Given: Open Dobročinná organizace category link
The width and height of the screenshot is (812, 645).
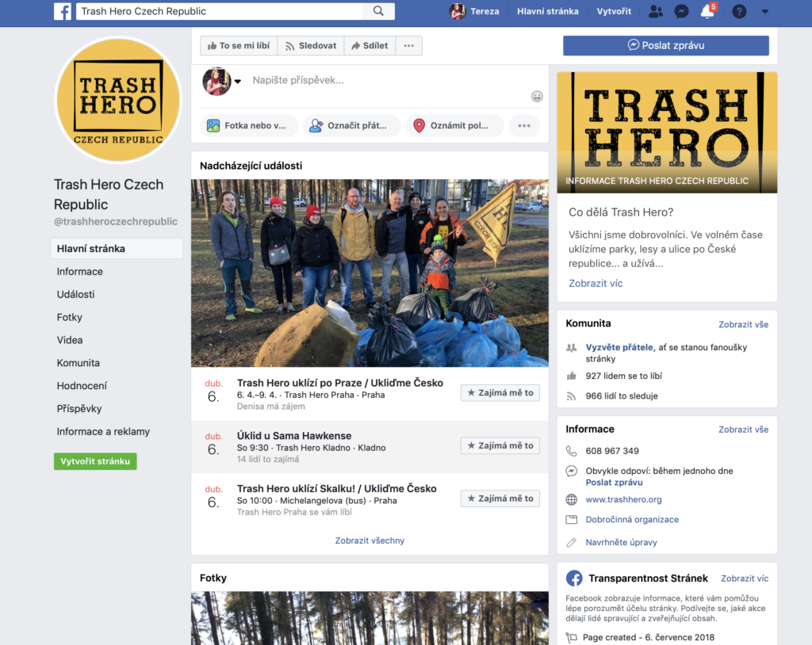Looking at the screenshot, I should [x=632, y=519].
